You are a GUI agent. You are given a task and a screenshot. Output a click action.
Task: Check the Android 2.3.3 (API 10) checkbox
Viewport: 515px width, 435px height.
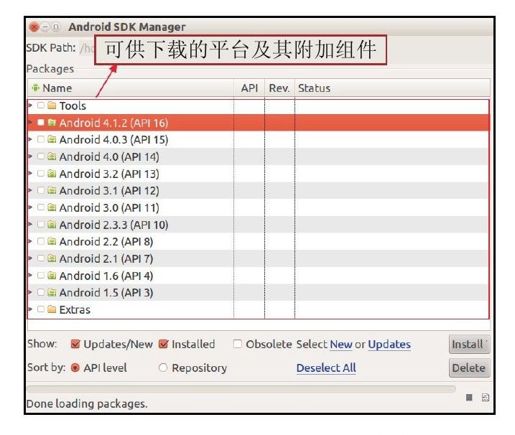(x=41, y=224)
